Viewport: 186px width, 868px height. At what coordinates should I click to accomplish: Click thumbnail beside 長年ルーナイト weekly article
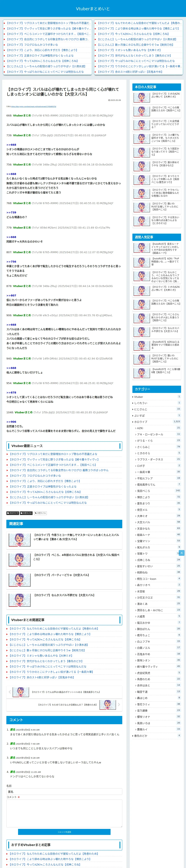[x=142, y=248]
